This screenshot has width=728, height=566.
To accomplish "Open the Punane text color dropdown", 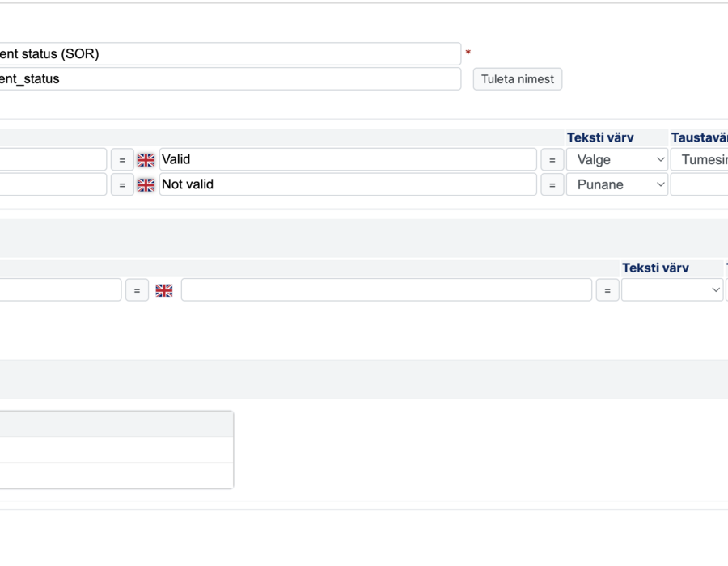I will coord(617,184).
